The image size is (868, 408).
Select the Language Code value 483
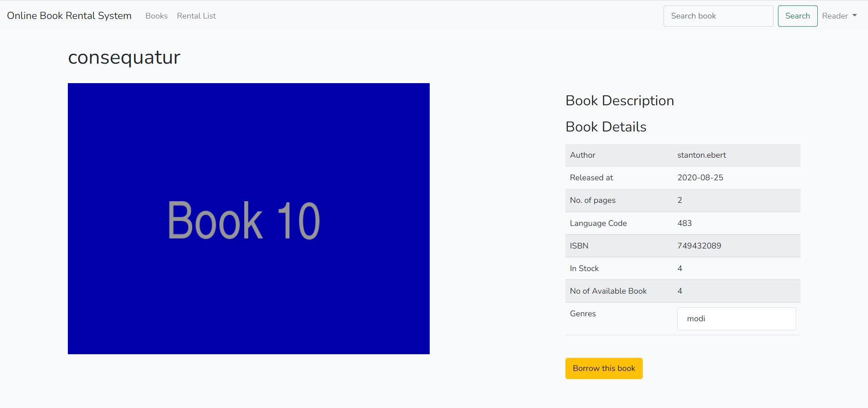tap(684, 223)
